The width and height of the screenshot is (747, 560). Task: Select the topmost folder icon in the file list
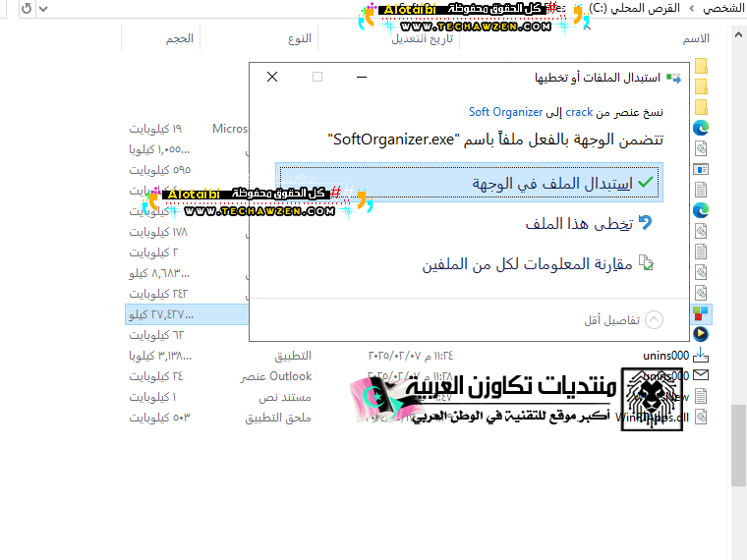pos(701,66)
